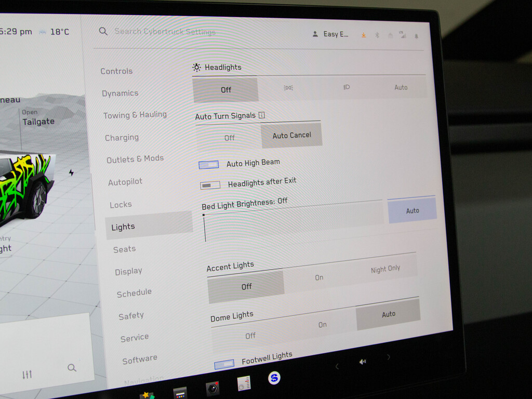Set Headlights to Auto
Screen dimensions: 532x399
401,87
